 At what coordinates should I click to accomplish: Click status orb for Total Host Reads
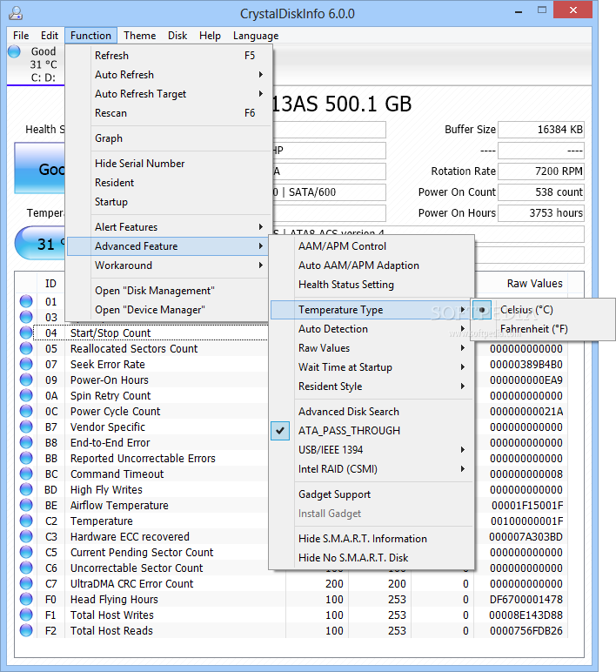tap(26, 630)
